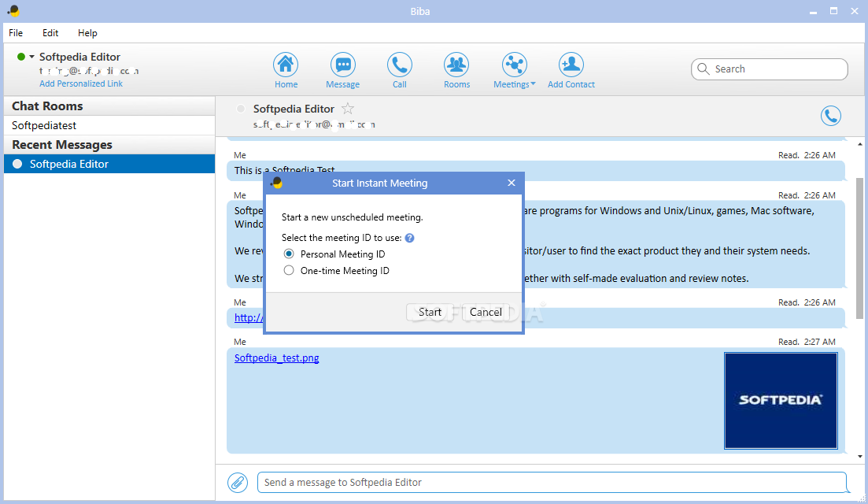Click the Message toolbar icon
Image resolution: width=868 pixels, height=504 pixels.
342,65
